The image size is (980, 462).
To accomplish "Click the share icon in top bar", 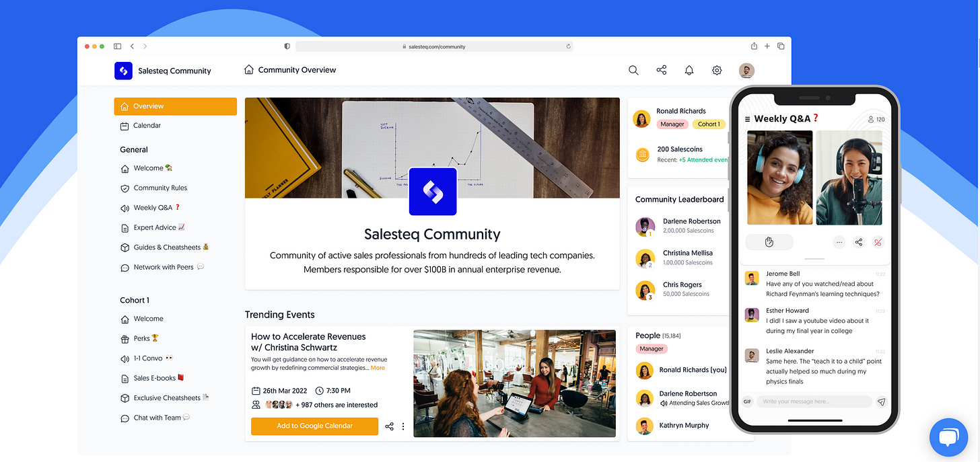I will [x=662, y=70].
